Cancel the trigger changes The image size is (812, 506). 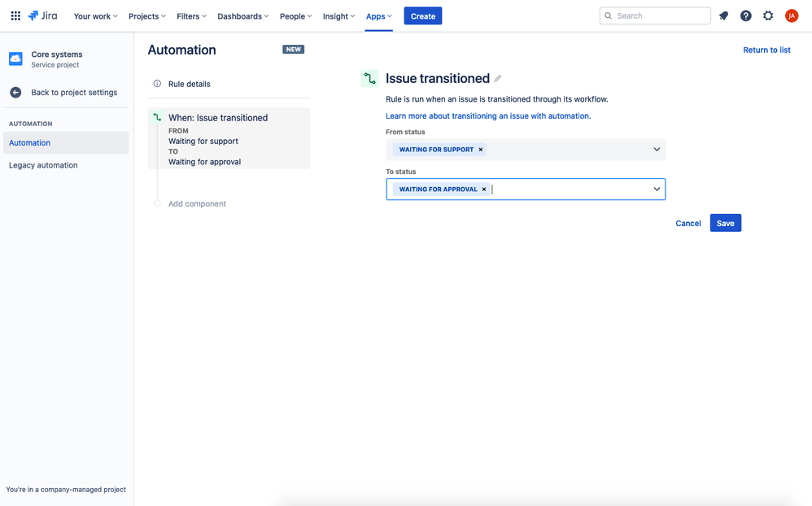pos(688,223)
